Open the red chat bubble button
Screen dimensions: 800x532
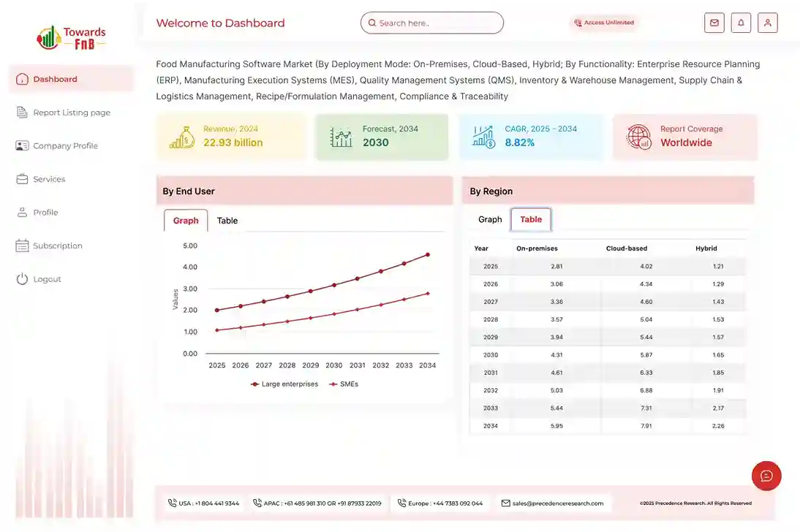766,476
